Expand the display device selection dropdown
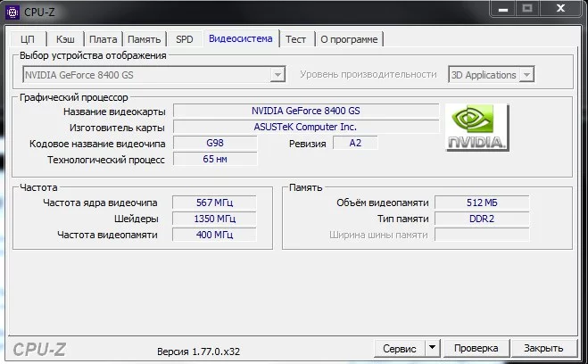Image resolution: width=588 pixels, height=364 pixels. (277, 74)
